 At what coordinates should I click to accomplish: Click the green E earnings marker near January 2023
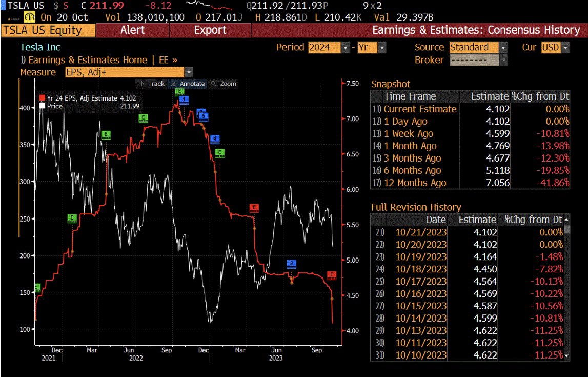coord(220,153)
